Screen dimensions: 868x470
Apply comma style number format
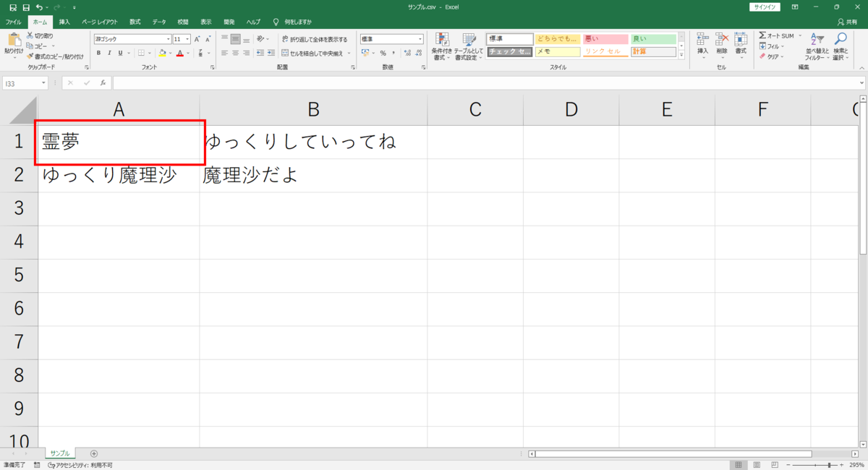pyautogui.click(x=393, y=53)
